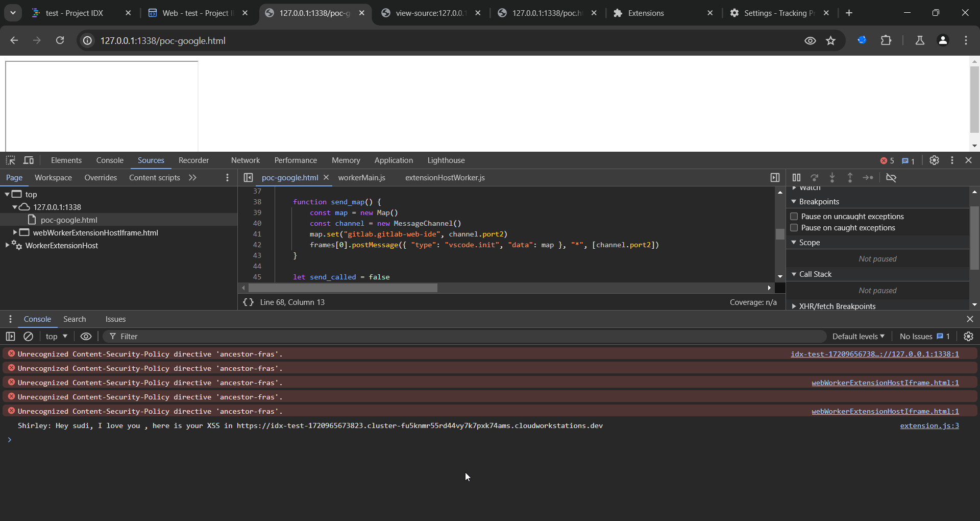Image resolution: width=980 pixels, height=521 pixels.
Task: Switch to extensionHostWorker.js file tab
Action: pos(445,178)
